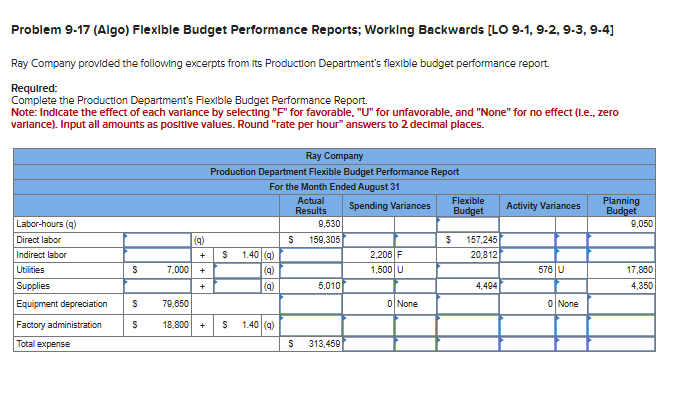Click Total expense planning budget input

click(621, 344)
